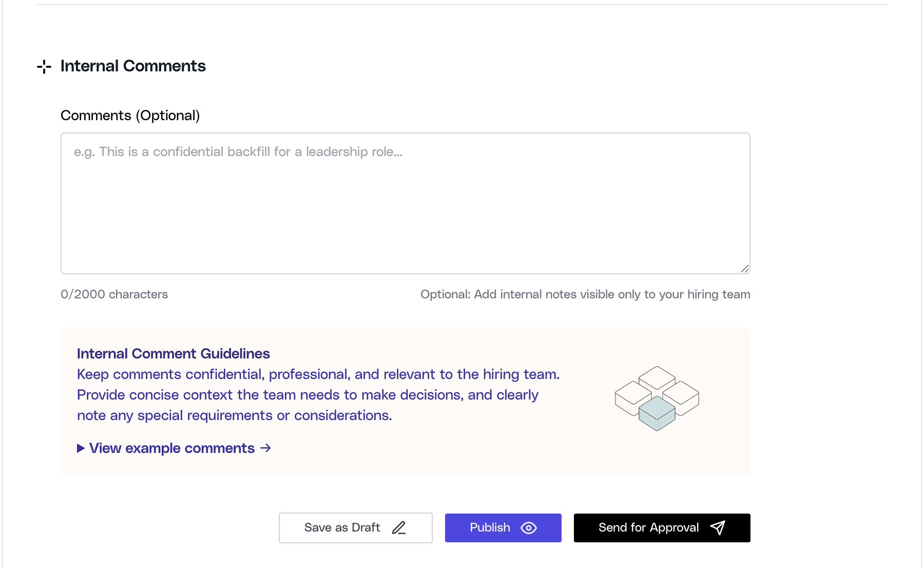Viewport: 924px width, 568px height.
Task: Click the crosshair icon beside Internal Comments
Action: (x=44, y=66)
